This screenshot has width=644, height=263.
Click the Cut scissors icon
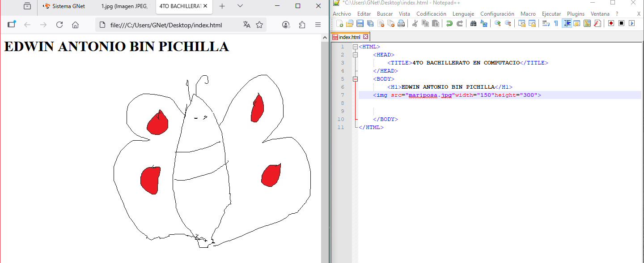pos(415,23)
